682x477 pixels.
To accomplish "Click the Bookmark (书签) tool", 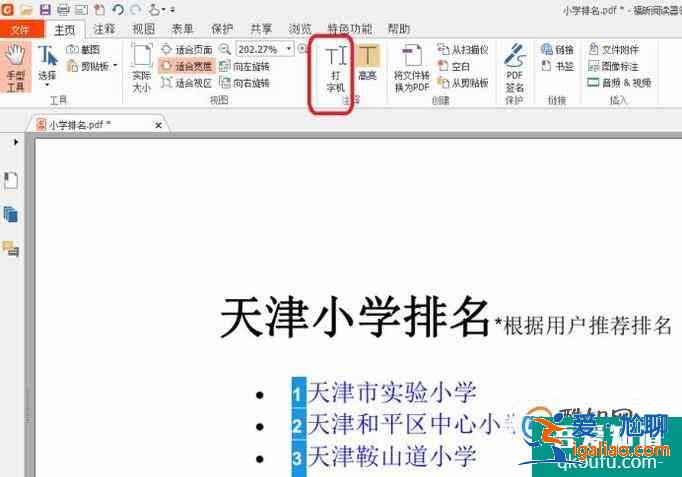I will click(x=558, y=66).
